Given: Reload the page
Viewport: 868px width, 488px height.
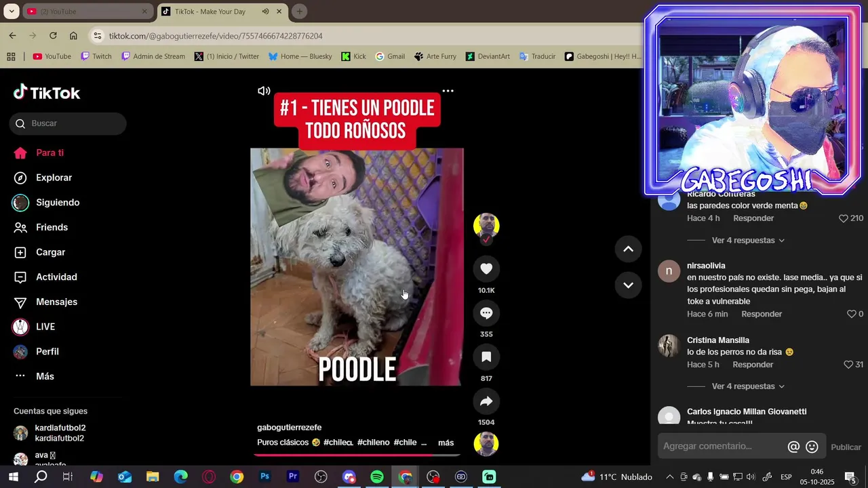Looking at the screenshot, I should tap(53, 35).
